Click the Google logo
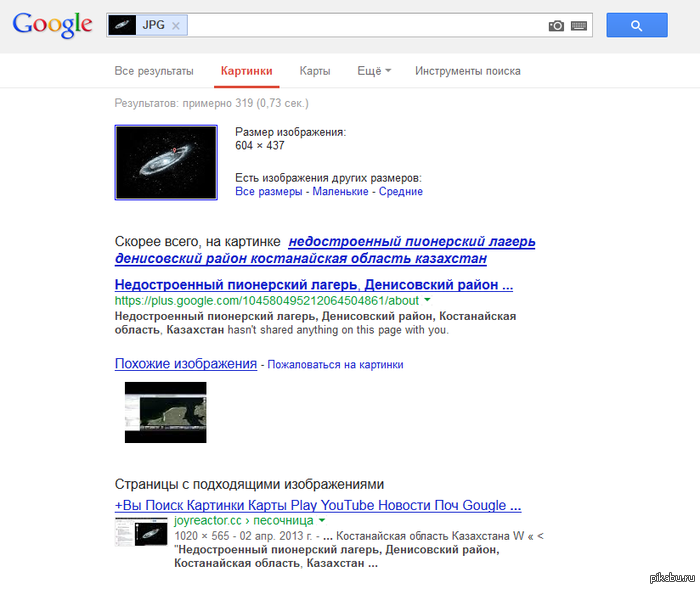The width and height of the screenshot is (700, 589). coord(52,25)
